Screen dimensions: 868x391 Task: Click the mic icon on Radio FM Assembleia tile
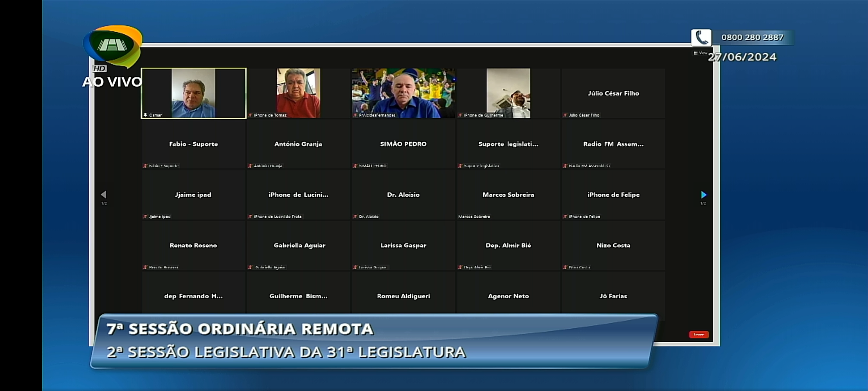[565, 165]
